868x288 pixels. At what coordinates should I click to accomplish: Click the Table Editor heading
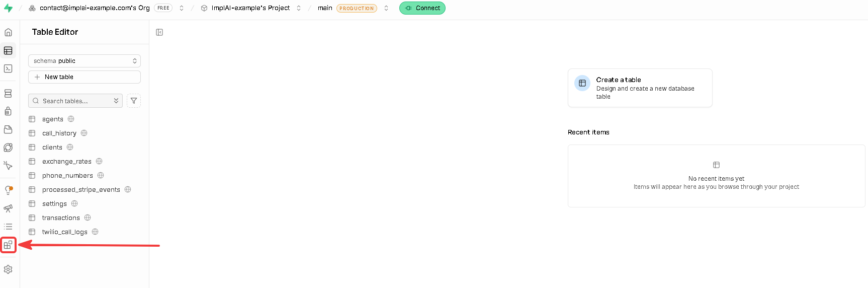55,32
